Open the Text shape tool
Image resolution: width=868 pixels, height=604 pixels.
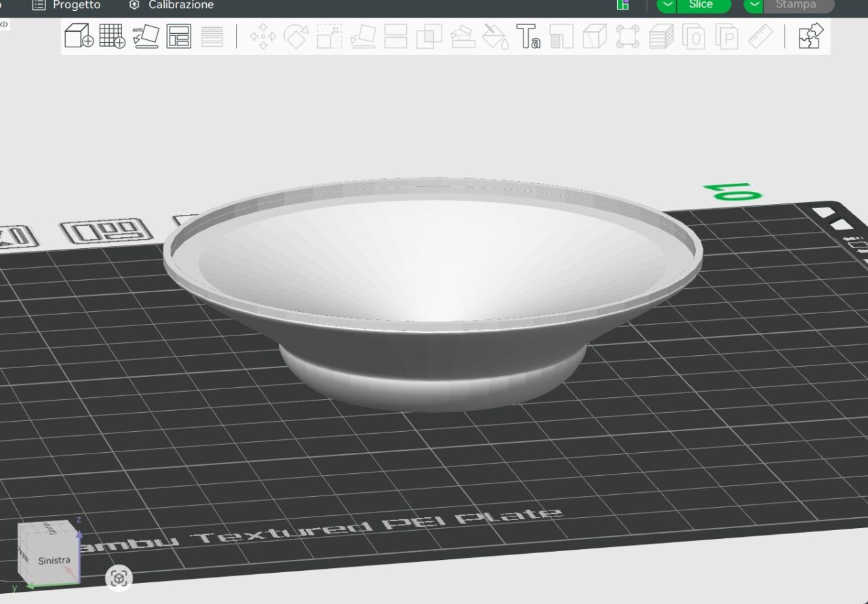[528, 36]
